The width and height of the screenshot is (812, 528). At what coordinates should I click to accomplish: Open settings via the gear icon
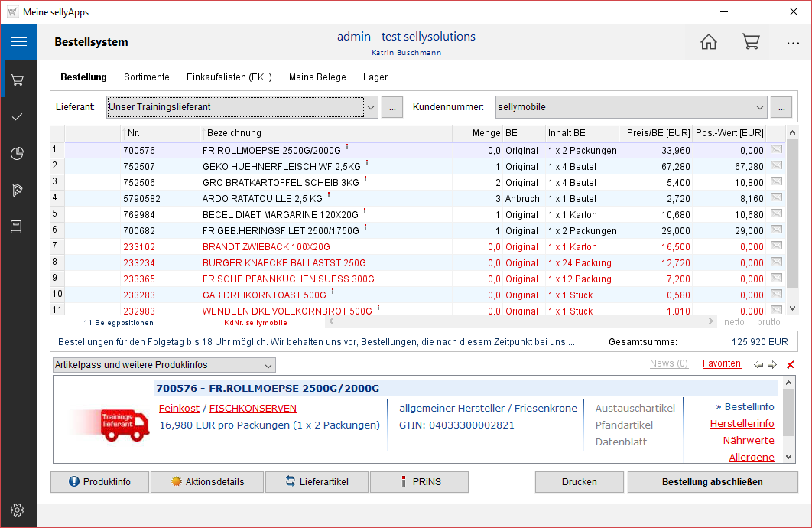tap(18, 510)
